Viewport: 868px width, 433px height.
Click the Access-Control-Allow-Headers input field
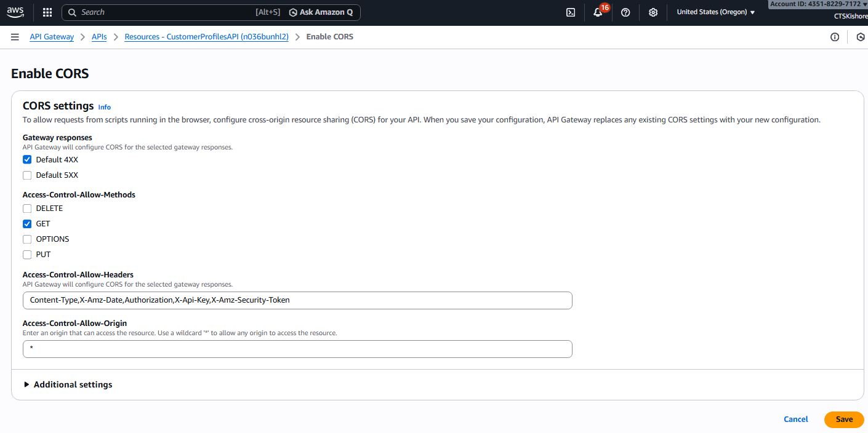pos(297,300)
